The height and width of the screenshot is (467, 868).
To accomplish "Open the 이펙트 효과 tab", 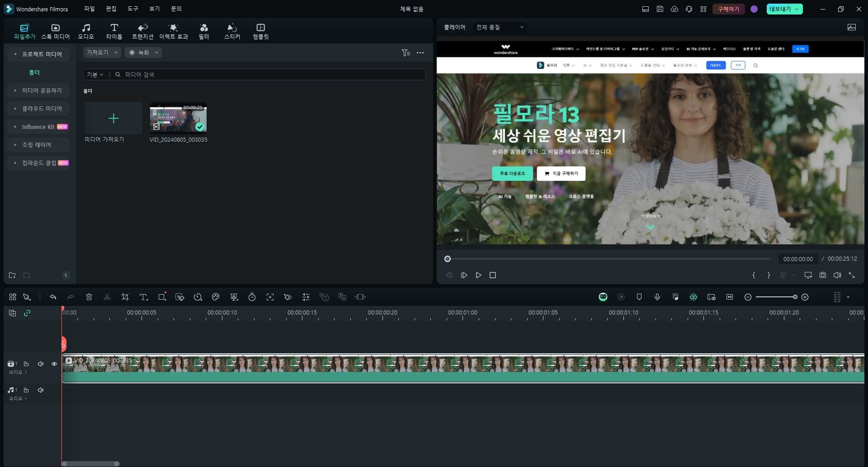I will click(174, 31).
